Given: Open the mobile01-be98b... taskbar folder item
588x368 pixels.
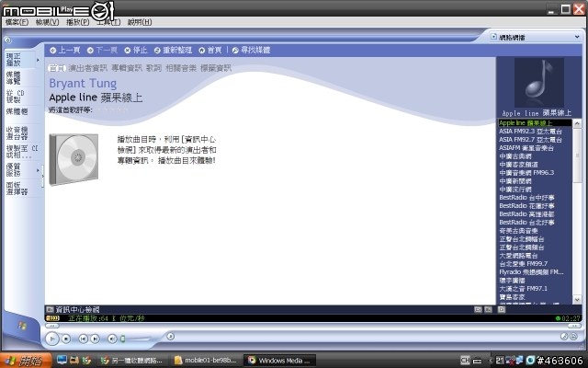Looking at the screenshot, I should coord(205,361).
